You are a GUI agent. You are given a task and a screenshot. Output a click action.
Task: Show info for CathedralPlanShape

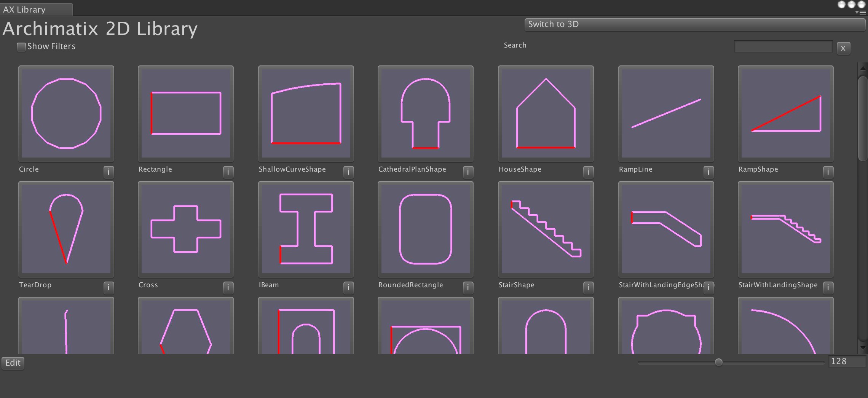(x=468, y=172)
